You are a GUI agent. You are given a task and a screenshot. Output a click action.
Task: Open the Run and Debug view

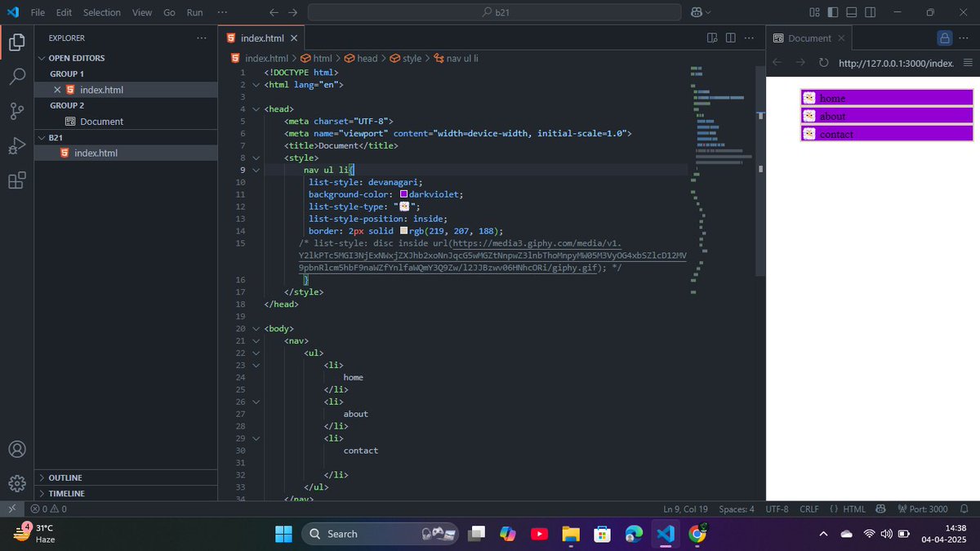coord(16,145)
